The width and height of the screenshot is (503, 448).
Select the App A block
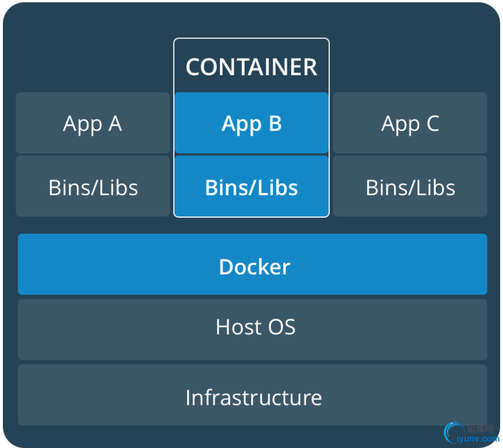92,123
